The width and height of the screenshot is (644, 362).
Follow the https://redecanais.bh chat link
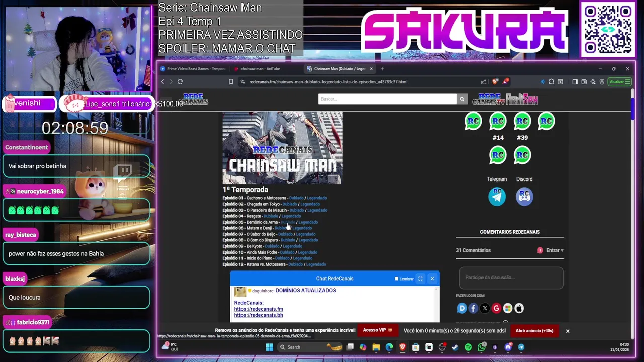[259, 315]
